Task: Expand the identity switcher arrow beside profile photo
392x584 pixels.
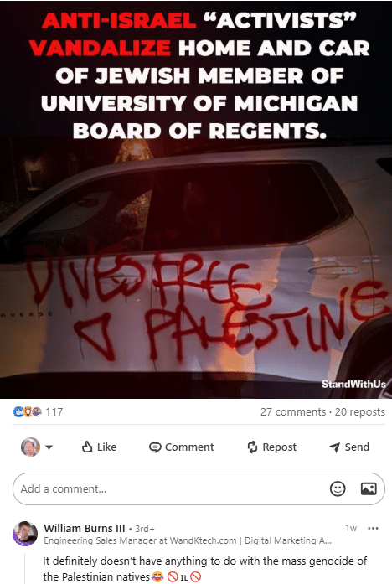Action: tap(49, 447)
